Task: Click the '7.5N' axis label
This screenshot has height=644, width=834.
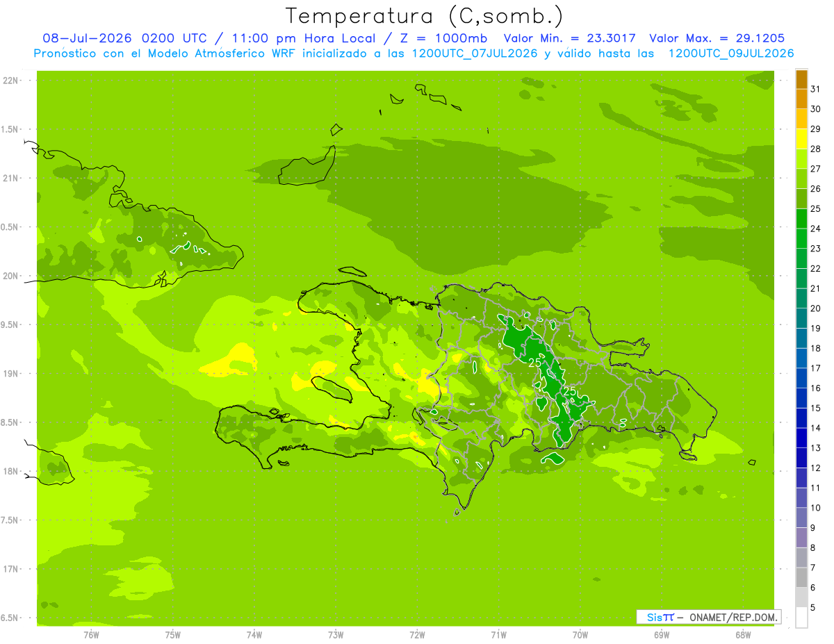Action: tap(10, 520)
